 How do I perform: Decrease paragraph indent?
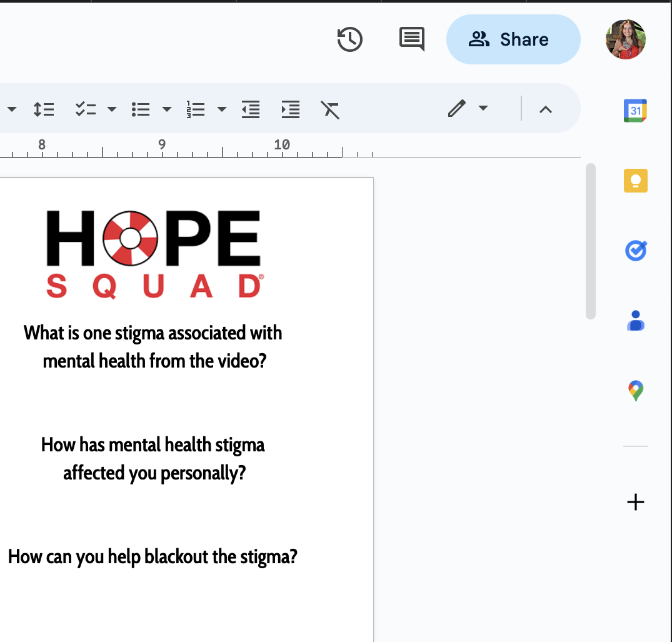(x=251, y=109)
